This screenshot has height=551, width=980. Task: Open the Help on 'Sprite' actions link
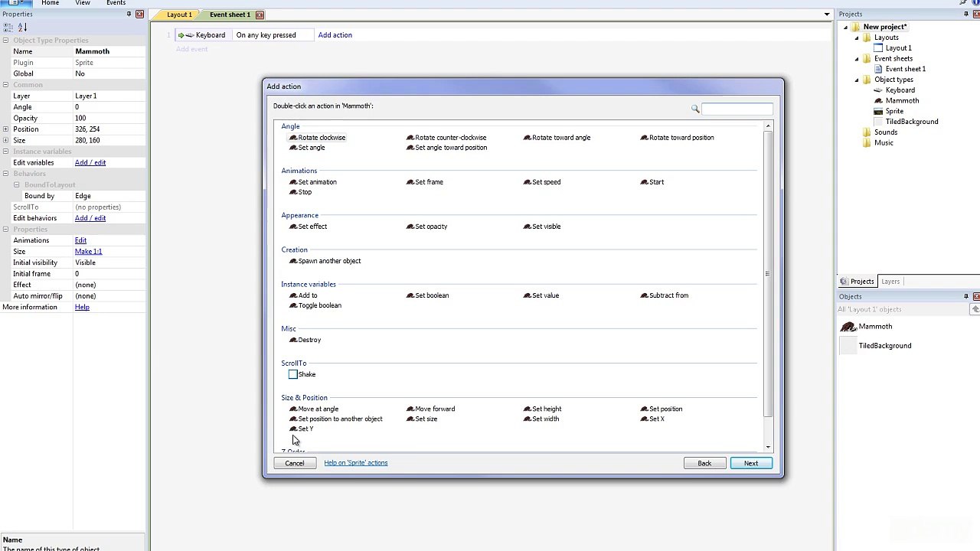point(355,463)
